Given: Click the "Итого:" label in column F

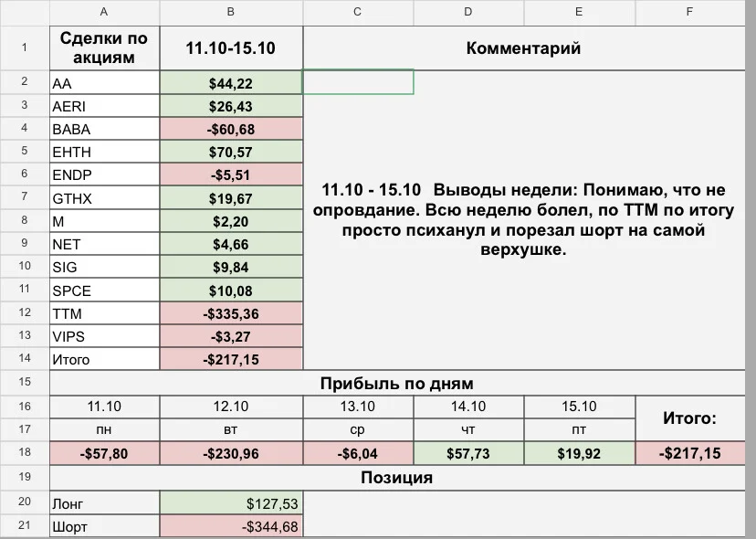Looking at the screenshot, I should [x=690, y=417].
